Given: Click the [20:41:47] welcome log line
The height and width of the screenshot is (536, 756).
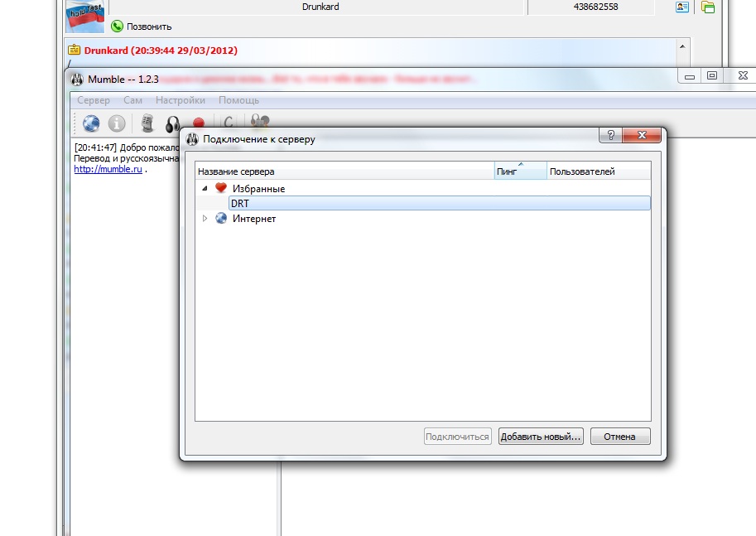Looking at the screenshot, I should coord(127,147).
